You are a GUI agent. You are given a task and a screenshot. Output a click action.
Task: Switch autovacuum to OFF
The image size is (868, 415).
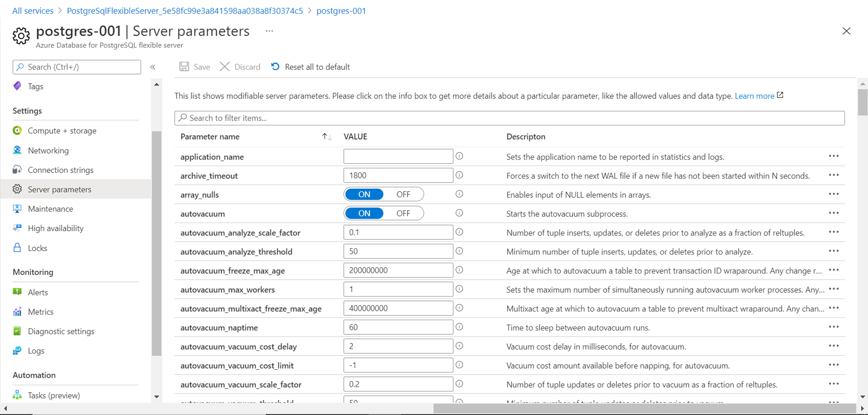(x=403, y=213)
